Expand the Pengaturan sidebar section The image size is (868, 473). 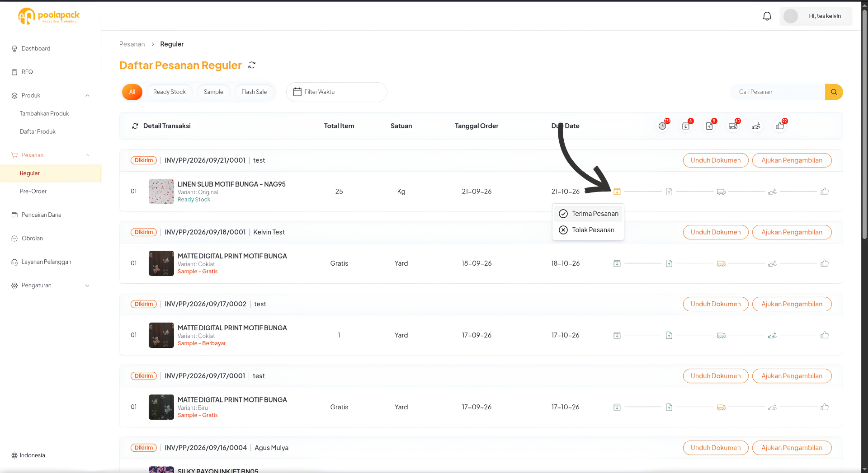point(87,286)
